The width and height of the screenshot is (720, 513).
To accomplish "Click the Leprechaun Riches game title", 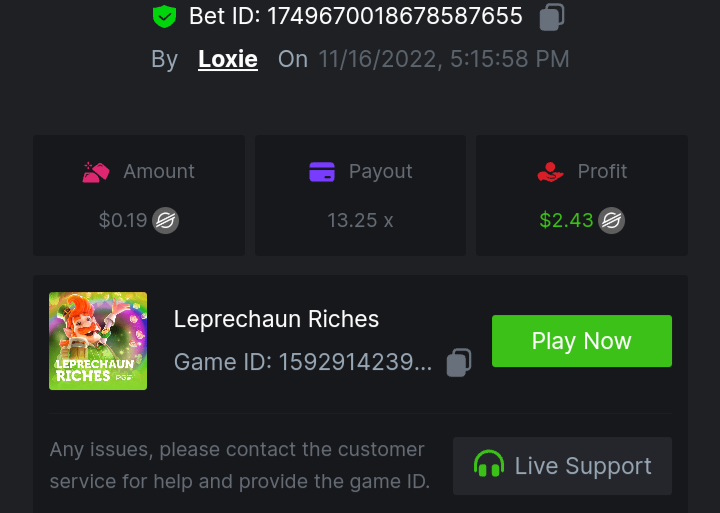I will pyautogui.click(x=276, y=319).
